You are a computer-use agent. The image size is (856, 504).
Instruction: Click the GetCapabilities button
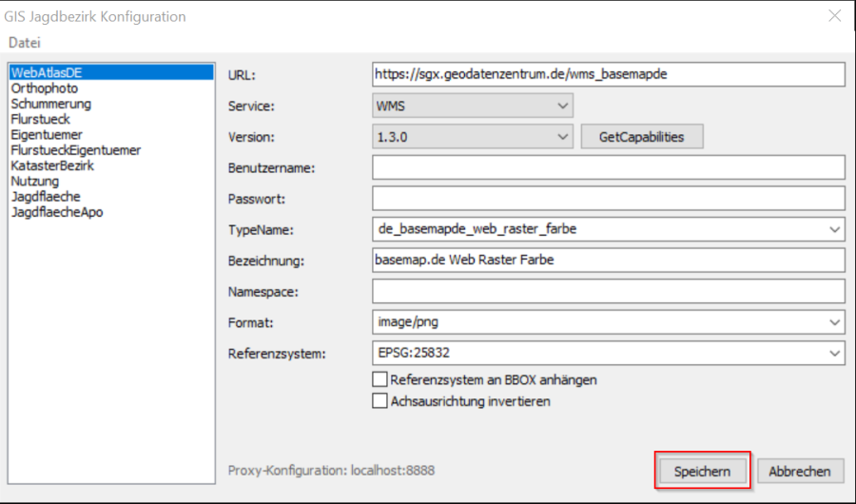pos(641,137)
